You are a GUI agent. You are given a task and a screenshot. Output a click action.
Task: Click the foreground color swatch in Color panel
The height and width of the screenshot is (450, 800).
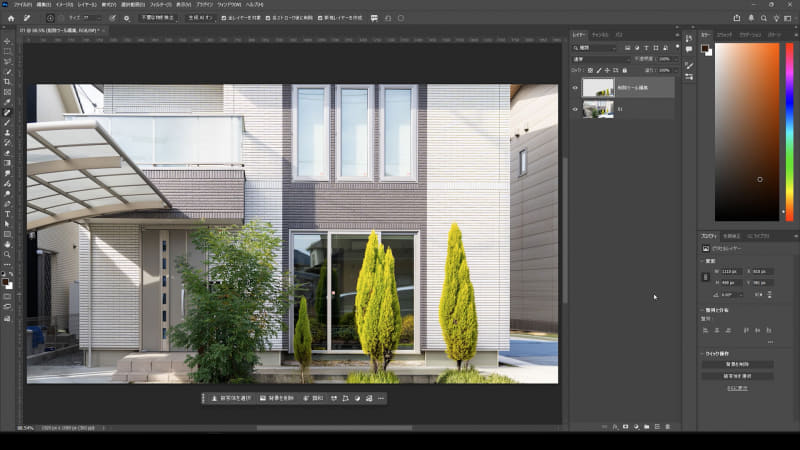(x=705, y=48)
